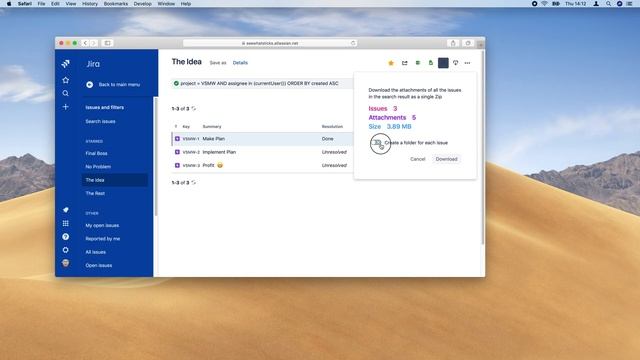Open the app switcher grid icon
The height and width of the screenshot is (360, 640).
point(65,223)
